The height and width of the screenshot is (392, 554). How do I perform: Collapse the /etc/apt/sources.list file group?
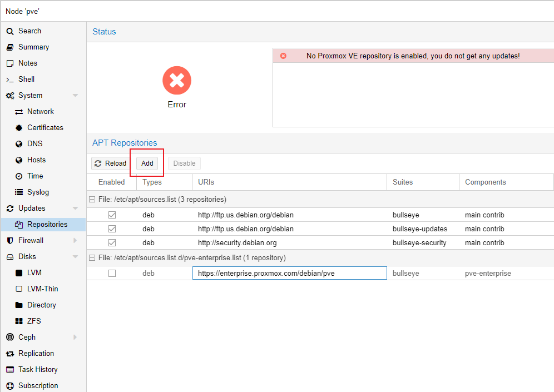(x=92, y=200)
